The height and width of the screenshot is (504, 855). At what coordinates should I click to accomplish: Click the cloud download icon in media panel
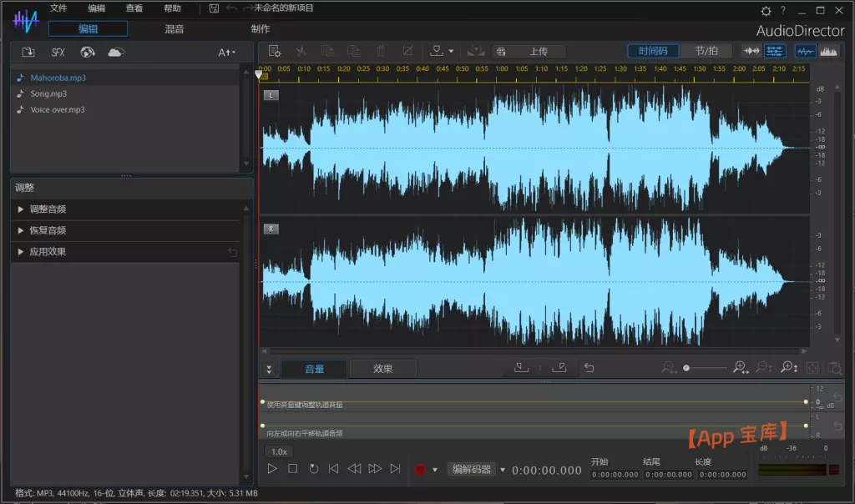116,53
